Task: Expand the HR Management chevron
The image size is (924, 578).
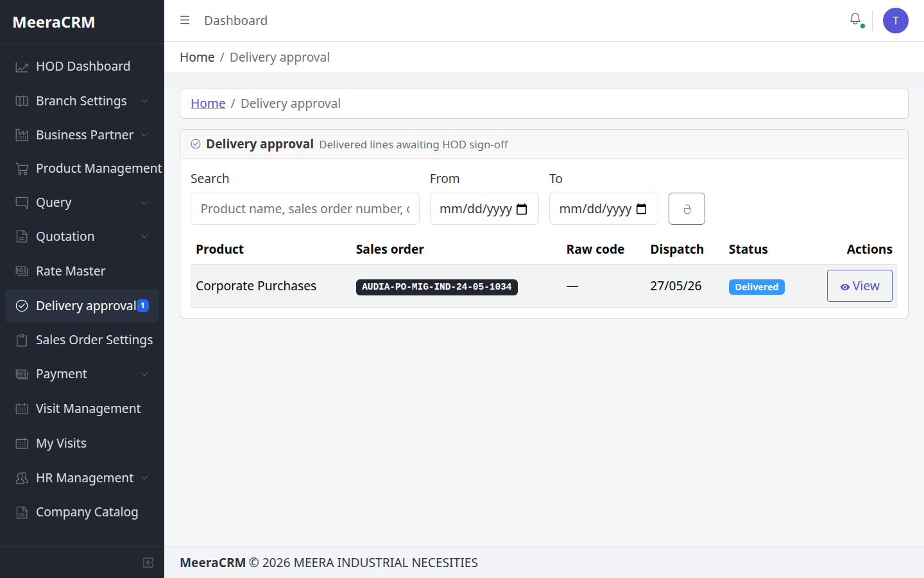Action: point(144,478)
